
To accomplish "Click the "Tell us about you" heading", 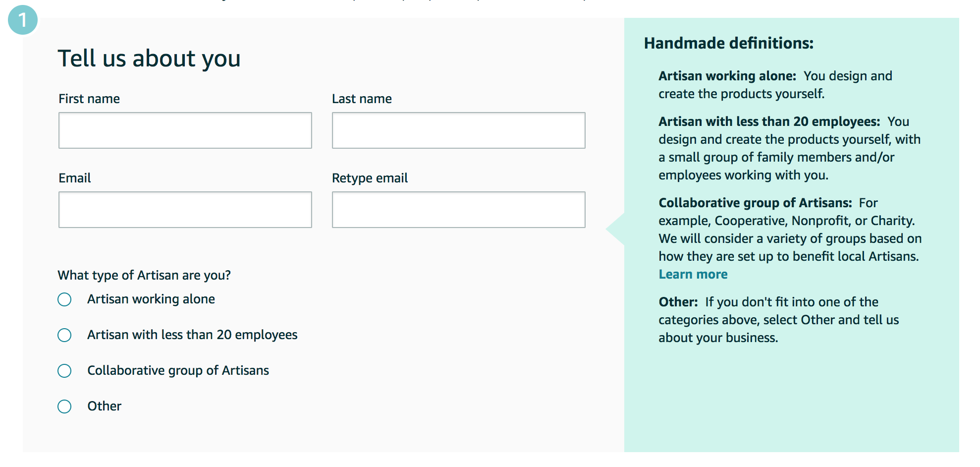I will pos(150,58).
